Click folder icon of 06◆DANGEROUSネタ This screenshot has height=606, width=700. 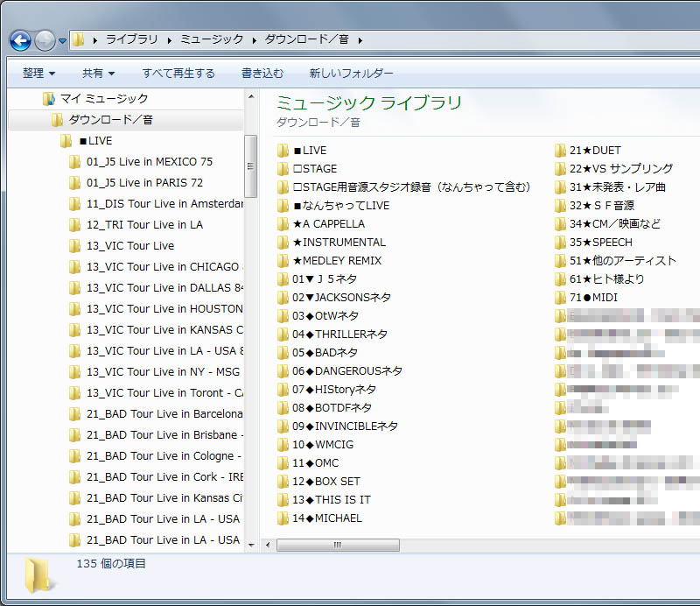283,371
